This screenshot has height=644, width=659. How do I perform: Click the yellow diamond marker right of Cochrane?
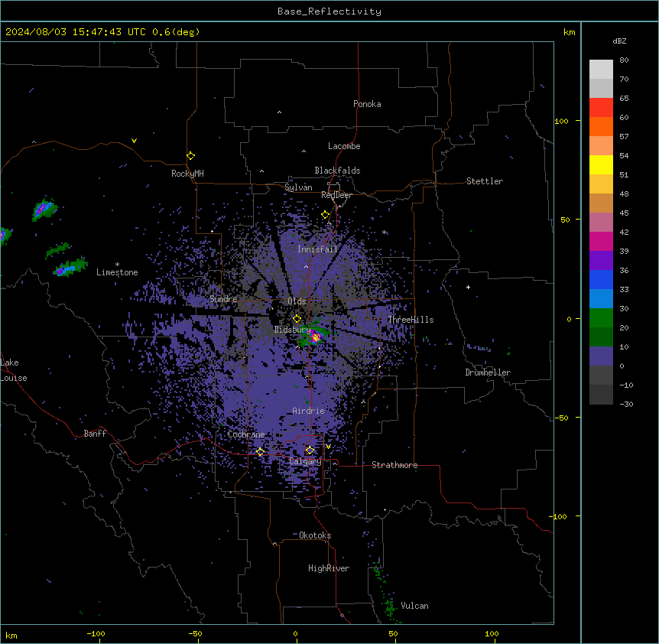pos(260,452)
